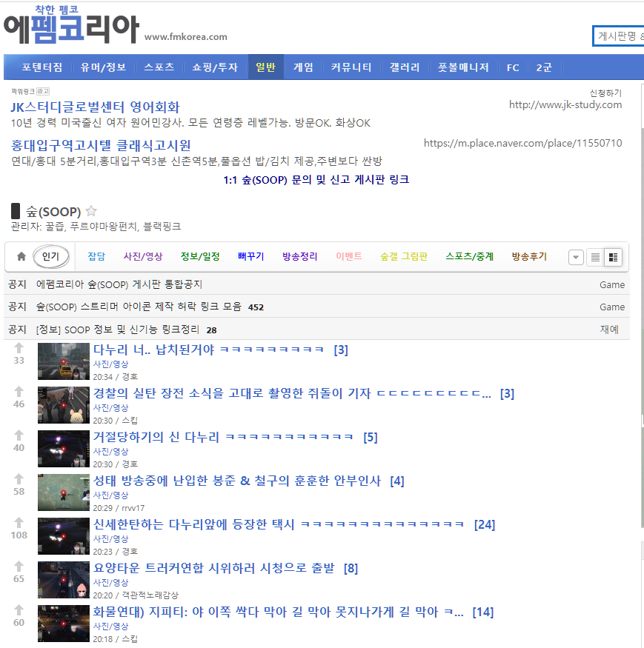The image size is (644, 648).
Task: Open 게임 in main navigation
Action: pos(304,67)
